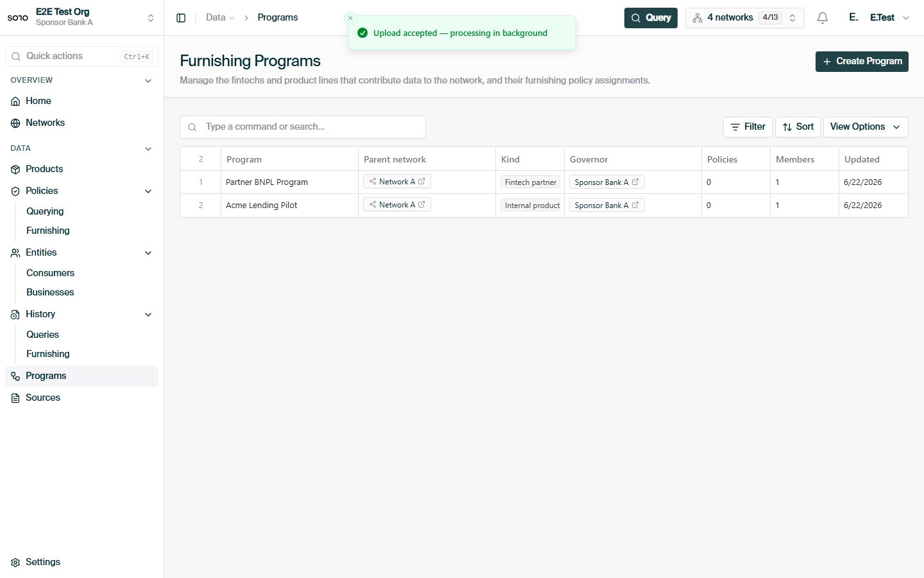This screenshot has height=578, width=924.
Task: Open Quick actions search
Action: (x=81, y=57)
